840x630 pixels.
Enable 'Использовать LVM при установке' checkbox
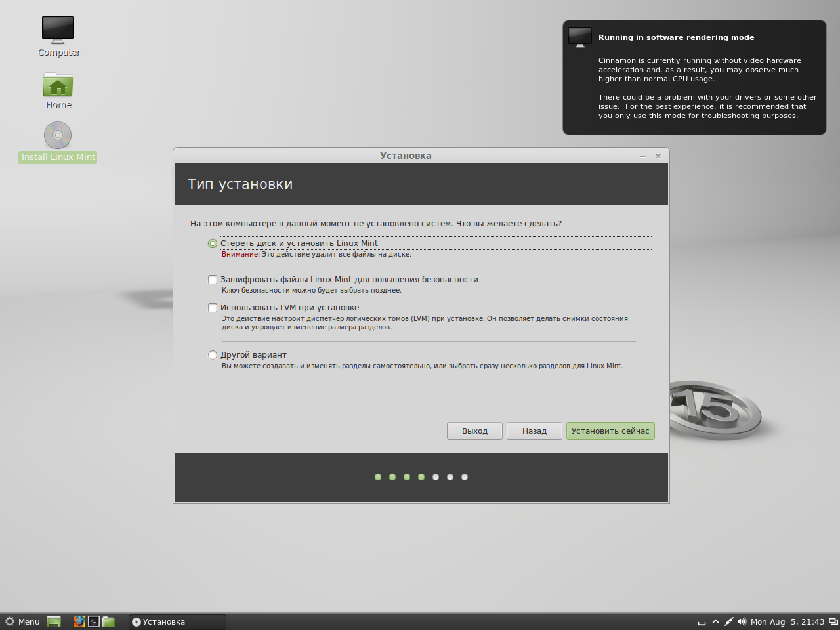click(213, 308)
